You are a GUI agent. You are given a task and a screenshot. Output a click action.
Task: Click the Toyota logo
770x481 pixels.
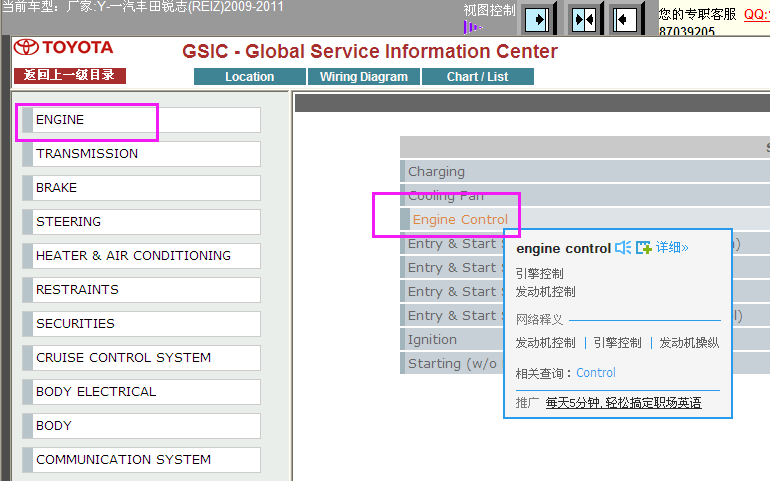click(x=64, y=48)
